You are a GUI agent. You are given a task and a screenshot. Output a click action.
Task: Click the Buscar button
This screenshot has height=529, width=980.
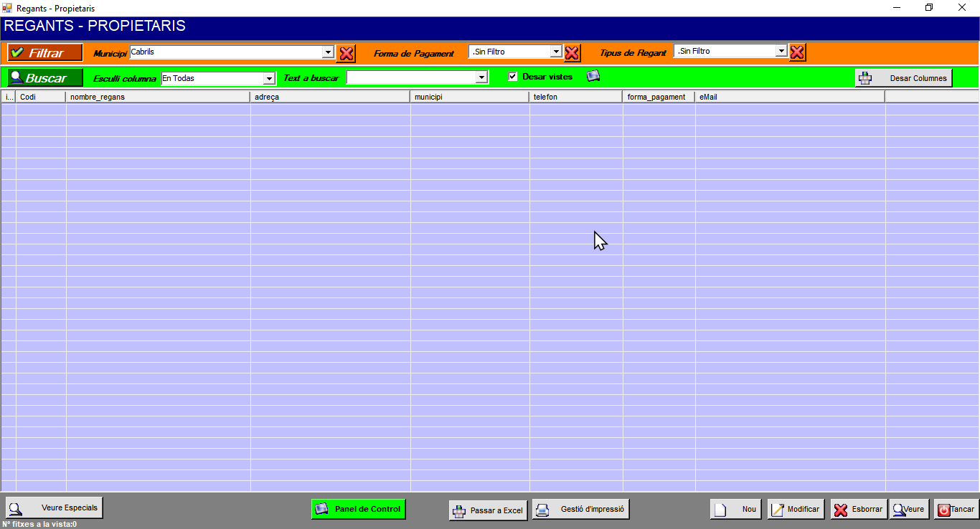45,78
